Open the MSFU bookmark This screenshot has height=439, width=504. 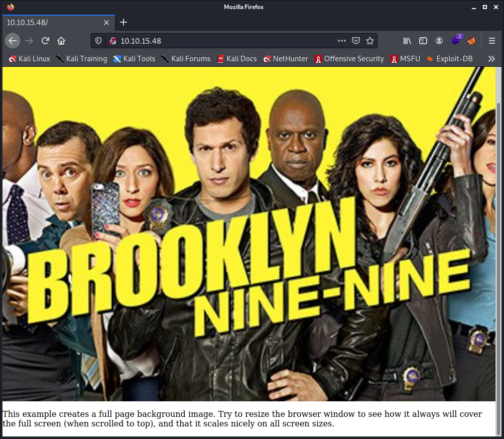[x=405, y=59]
